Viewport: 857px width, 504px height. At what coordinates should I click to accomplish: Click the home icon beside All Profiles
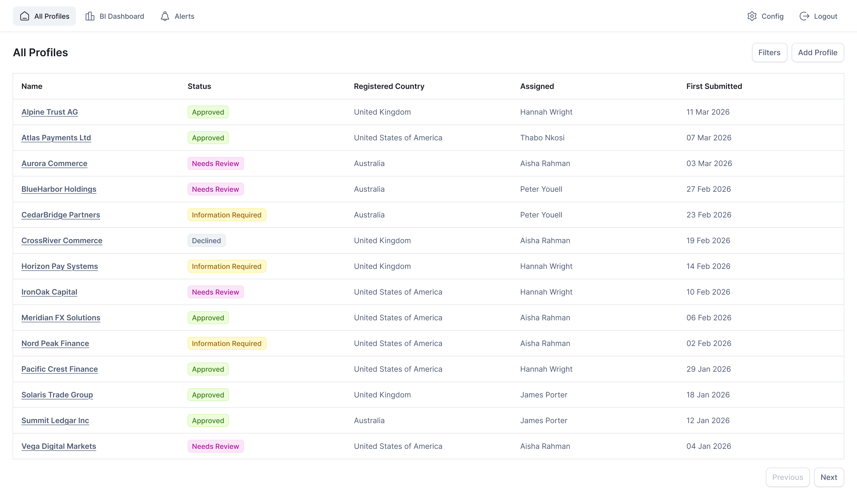pyautogui.click(x=24, y=16)
